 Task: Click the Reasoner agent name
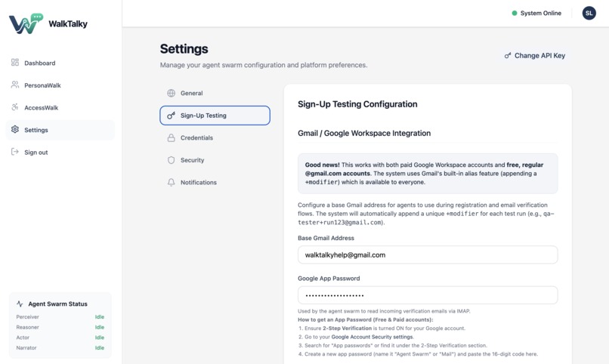pos(27,327)
